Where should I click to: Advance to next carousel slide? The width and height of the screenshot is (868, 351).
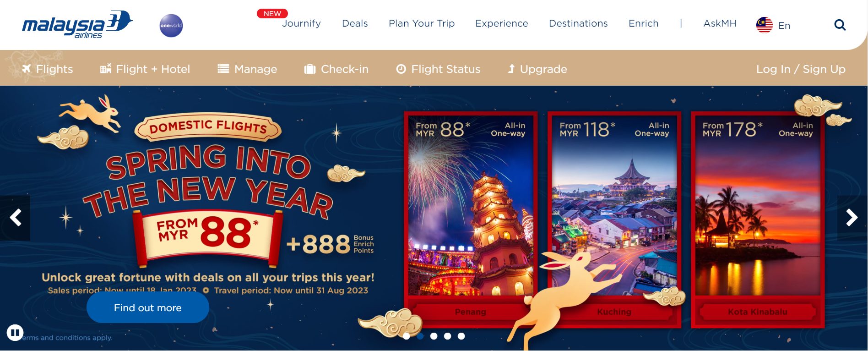point(852,218)
